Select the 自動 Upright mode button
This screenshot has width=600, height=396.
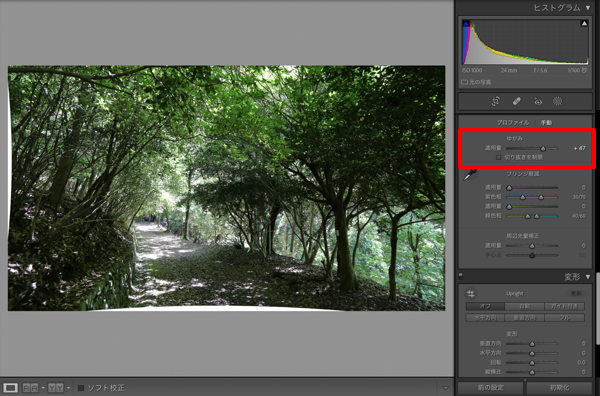(525, 306)
